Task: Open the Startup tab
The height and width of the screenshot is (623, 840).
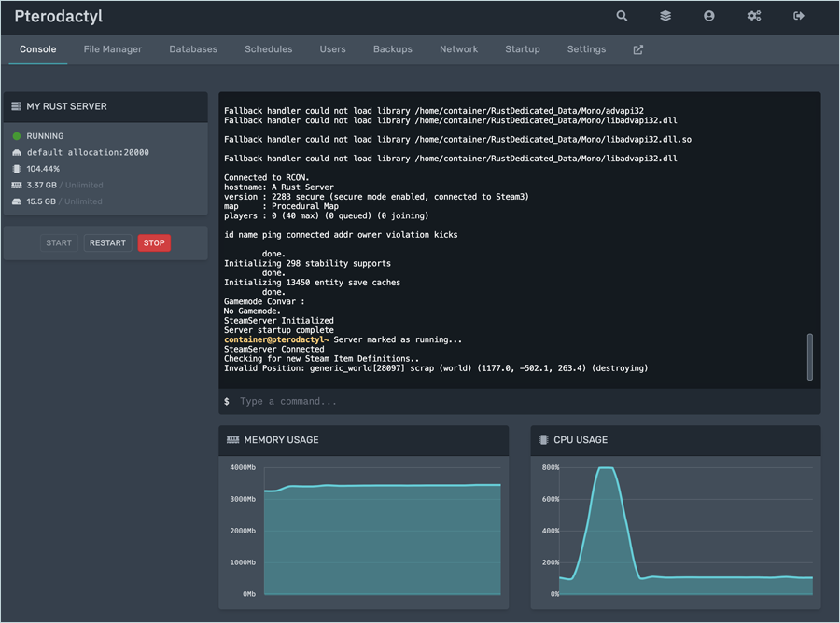Action: coord(523,49)
